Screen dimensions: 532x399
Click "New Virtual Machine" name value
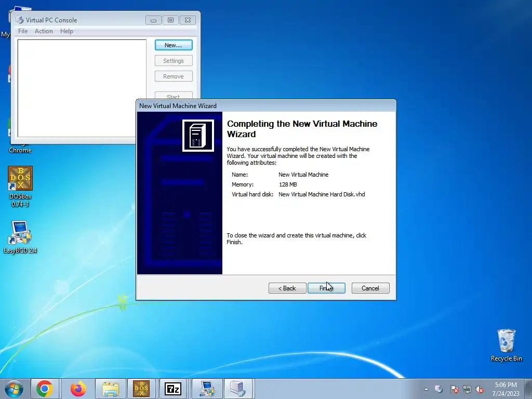tap(303, 175)
